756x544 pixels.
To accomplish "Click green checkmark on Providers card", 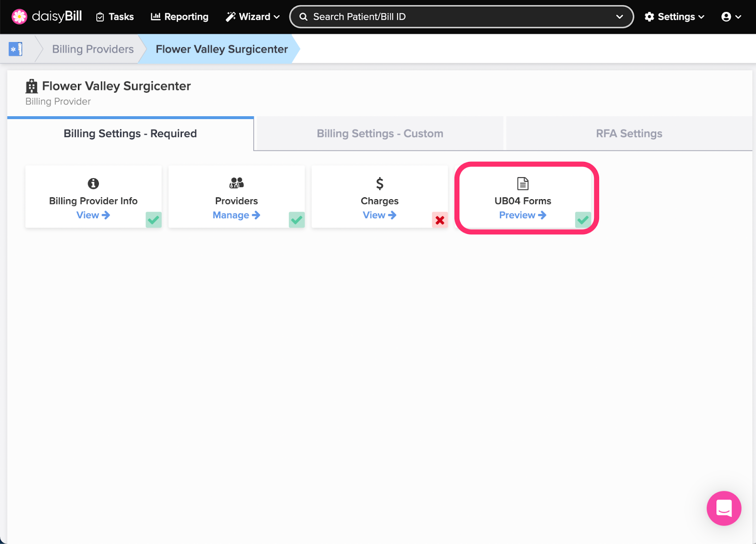I will tap(297, 220).
